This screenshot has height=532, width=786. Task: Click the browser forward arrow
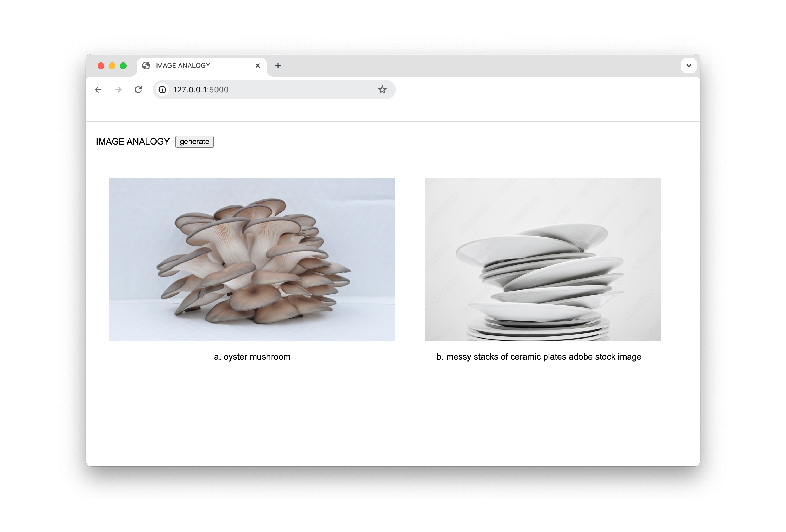click(118, 90)
